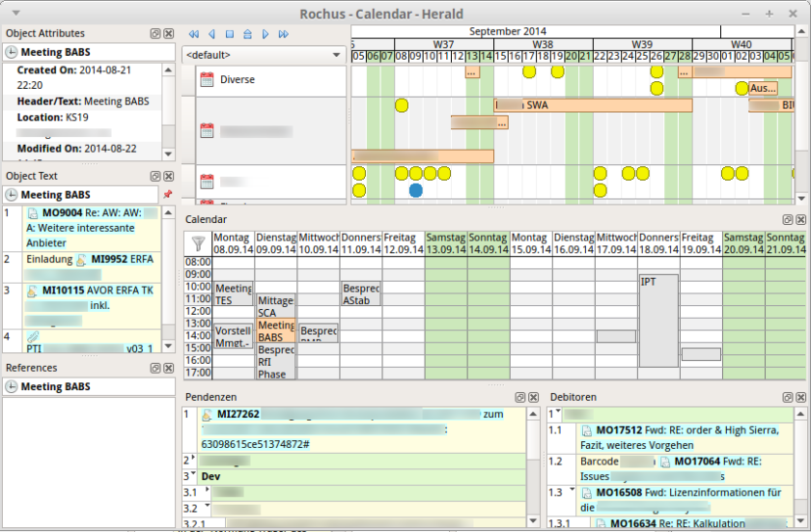Toggle the pin icon in Object Text

[x=167, y=195]
